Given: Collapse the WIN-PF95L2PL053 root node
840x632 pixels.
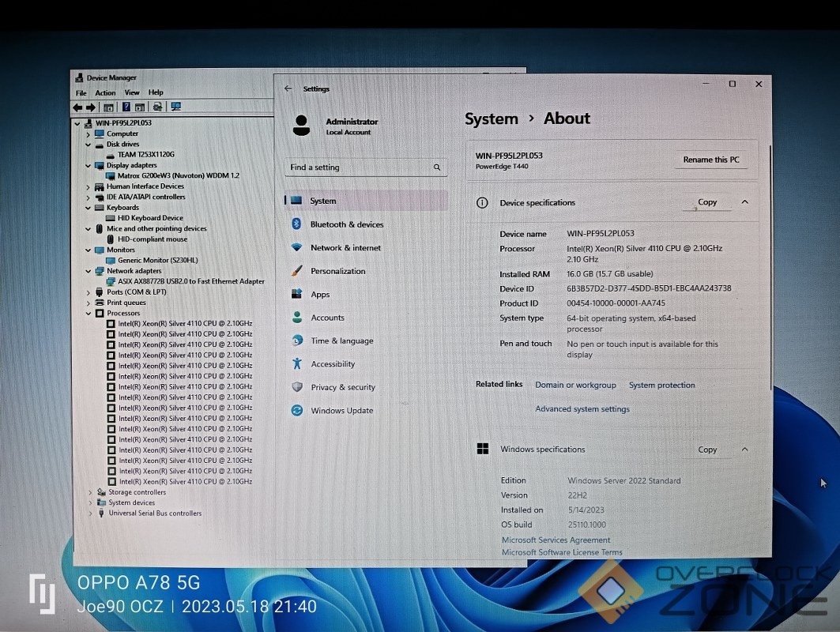Looking at the screenshot, I should [77, 123].
